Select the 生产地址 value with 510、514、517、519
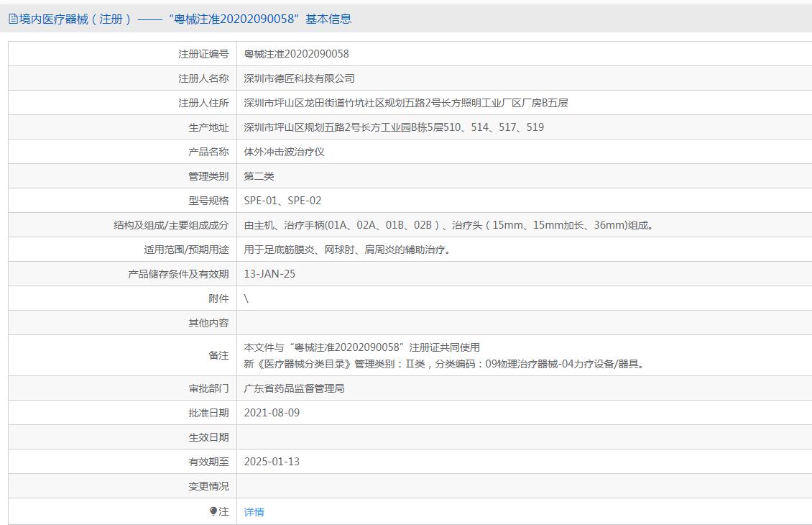Screen dimensions: 812x525 (x=394, y=127)
